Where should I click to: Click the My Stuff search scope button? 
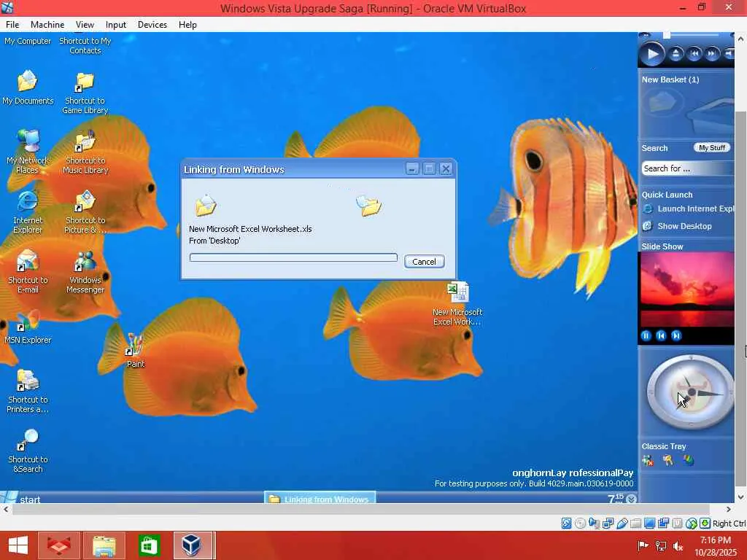712,148
